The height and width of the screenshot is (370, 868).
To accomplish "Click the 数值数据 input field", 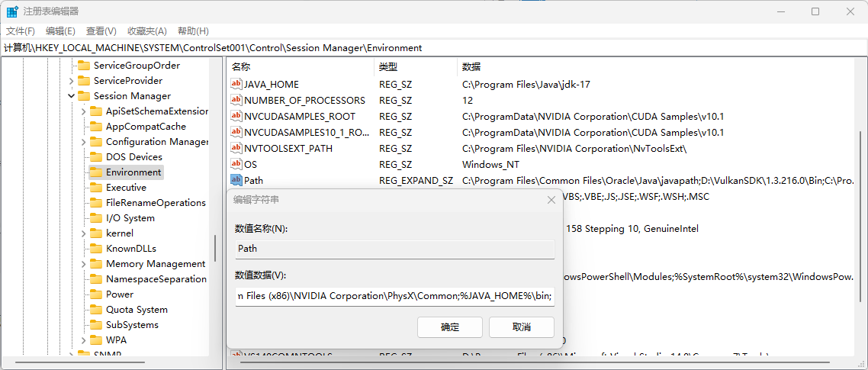I will pos(394,296).
